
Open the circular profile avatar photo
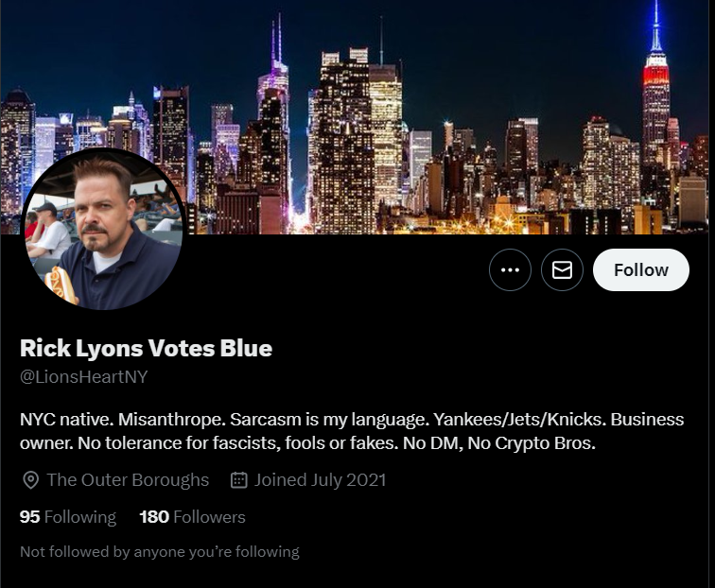tap(103, 230)
